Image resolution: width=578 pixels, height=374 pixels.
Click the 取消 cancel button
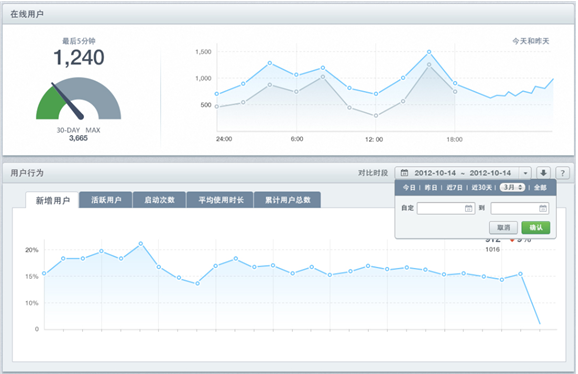[503, 227]
